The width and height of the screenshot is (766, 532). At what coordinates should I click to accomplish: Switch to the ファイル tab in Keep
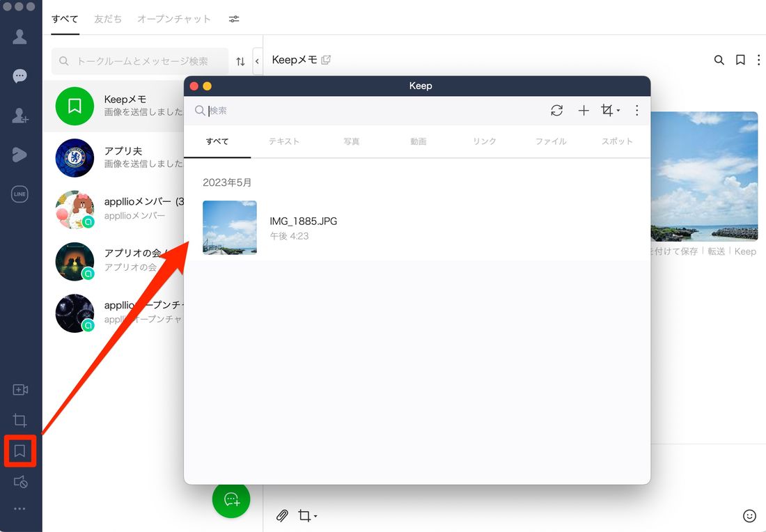coord(551,141)
